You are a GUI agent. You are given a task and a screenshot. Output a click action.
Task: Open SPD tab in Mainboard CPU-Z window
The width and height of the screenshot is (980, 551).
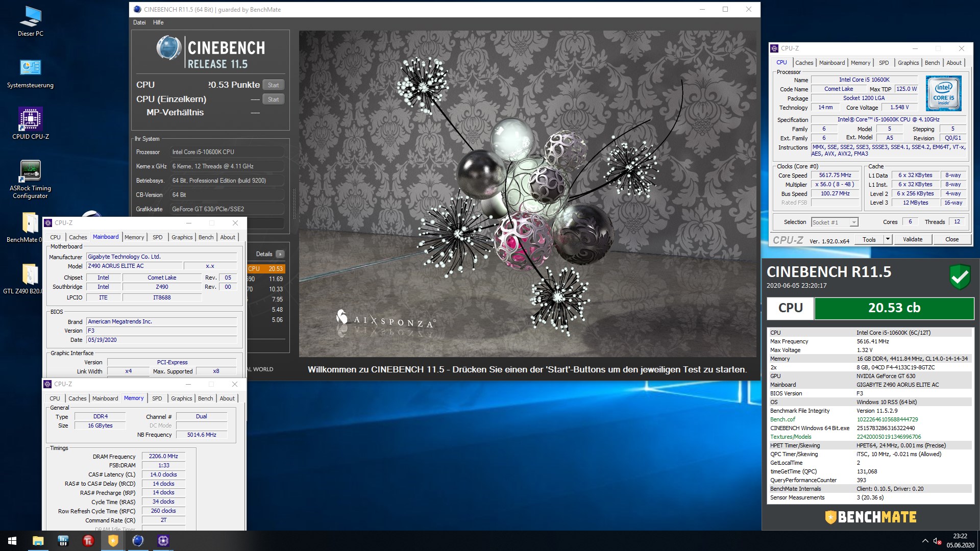(157, 237)
